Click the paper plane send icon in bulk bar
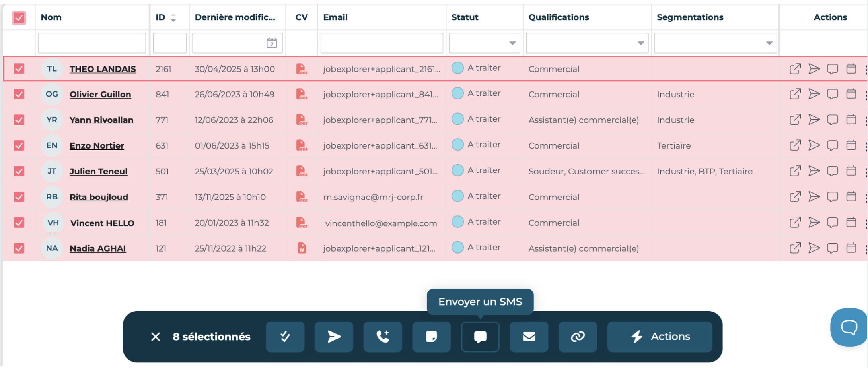Screen dimensions: 868x368 click(334, 337)
